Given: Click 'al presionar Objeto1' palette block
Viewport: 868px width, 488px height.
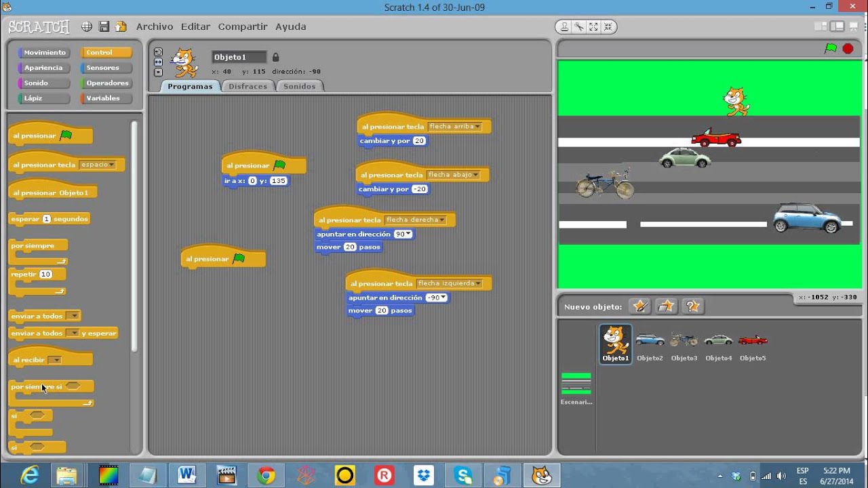Looking at the screenshot, I should pos(53,192).
